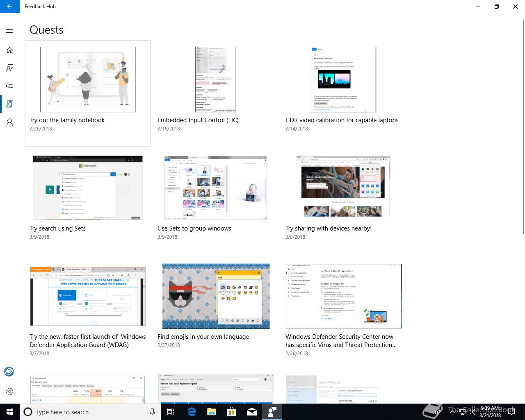
Task: Click the 3/16/2018 quest date
Action: pos(169,129)
